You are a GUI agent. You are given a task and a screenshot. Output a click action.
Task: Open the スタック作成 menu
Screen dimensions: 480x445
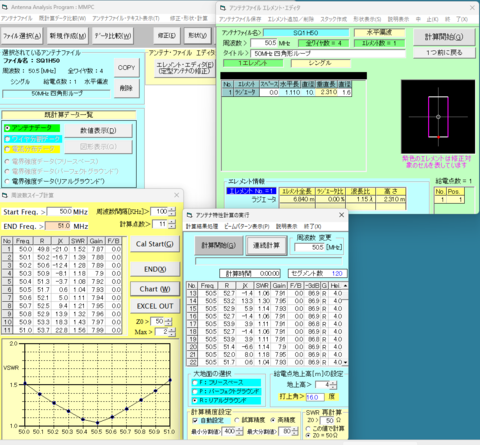333,19
